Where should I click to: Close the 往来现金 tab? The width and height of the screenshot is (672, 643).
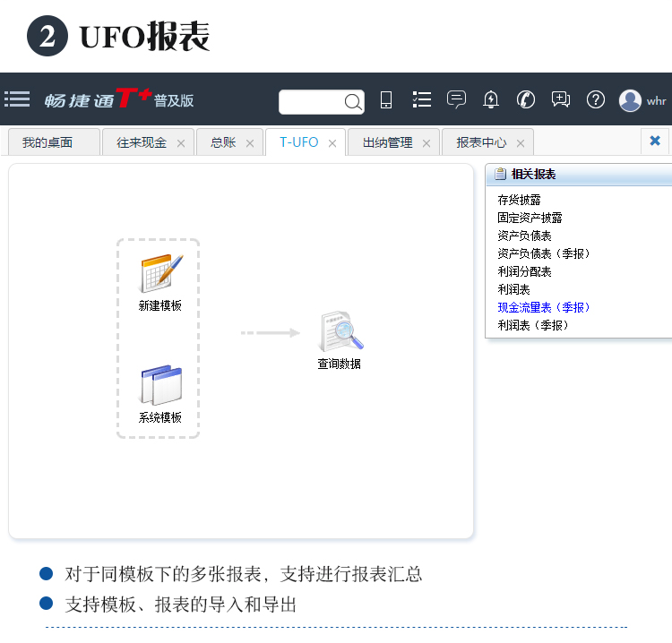click(181, 143)
